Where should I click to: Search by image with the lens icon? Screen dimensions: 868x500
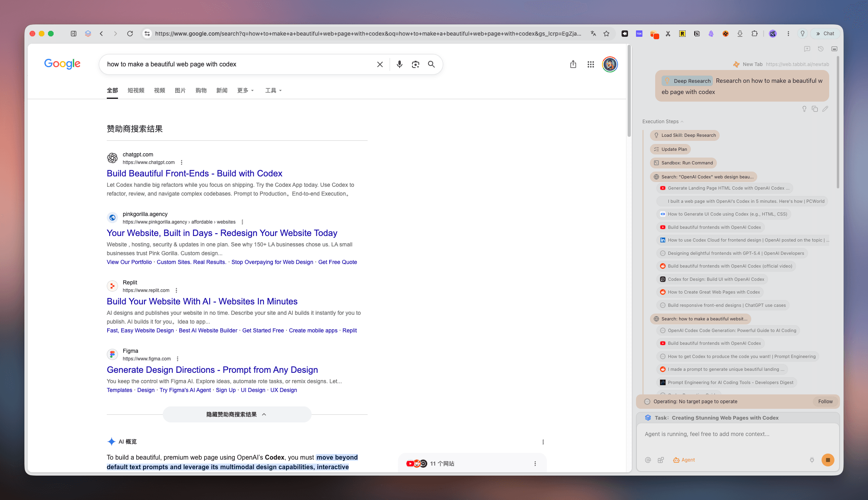click(416, 64)
